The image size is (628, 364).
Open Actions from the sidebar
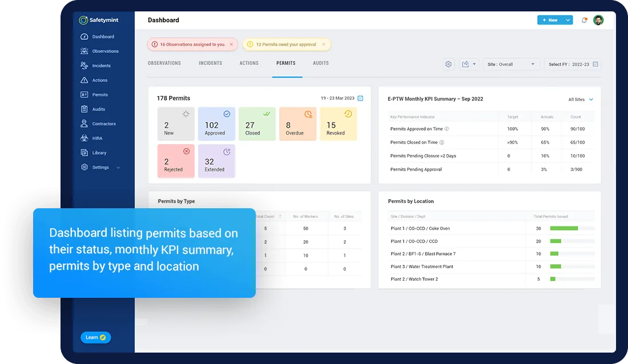(x=94, y=80)
